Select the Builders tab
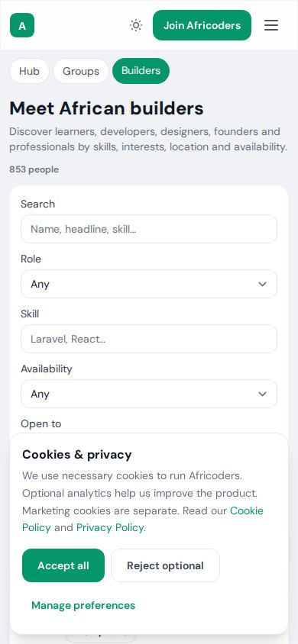 coord(141,71)
